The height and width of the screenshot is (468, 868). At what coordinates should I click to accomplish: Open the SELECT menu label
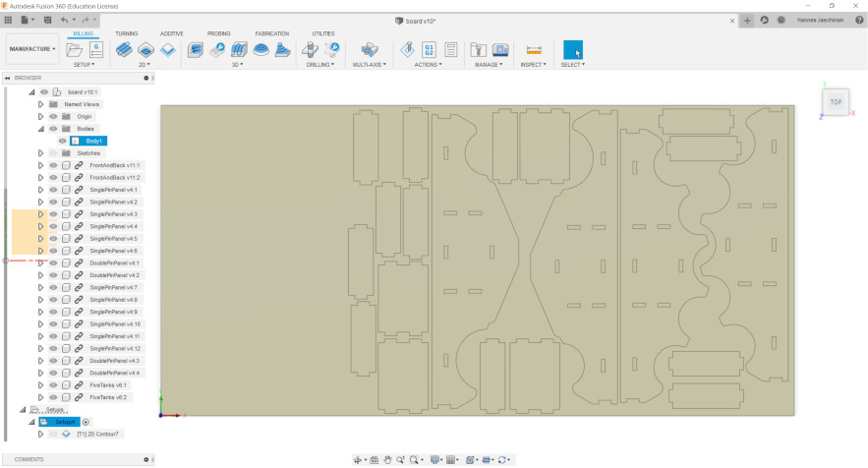pyautogui.click(x=572, y=65)
